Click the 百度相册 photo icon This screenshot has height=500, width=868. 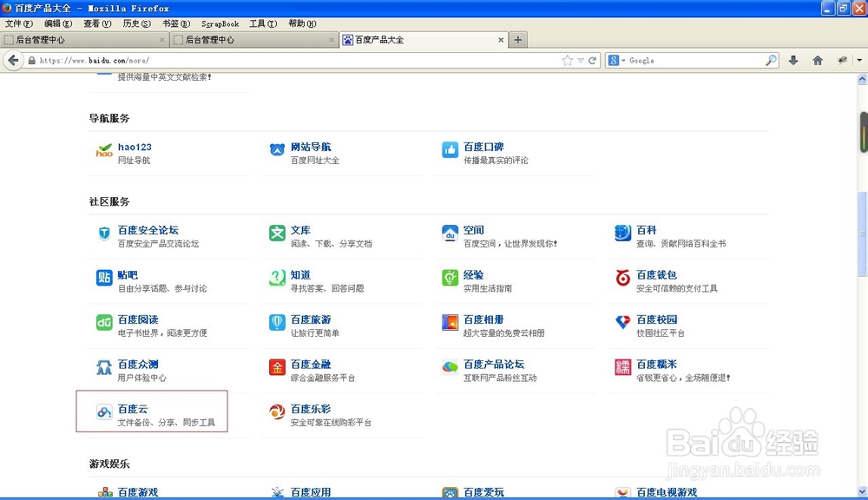pos(450,322)
